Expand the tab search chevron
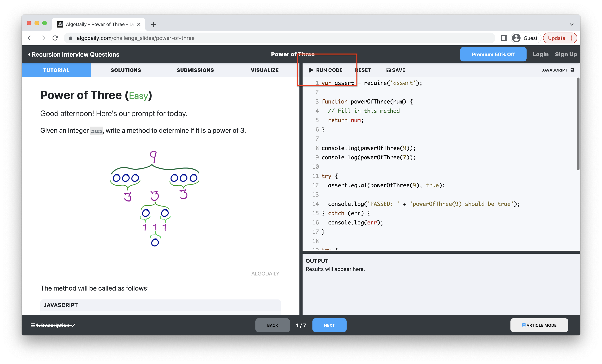The height and width of the screenshot is (364, 602). coord(572,24)
